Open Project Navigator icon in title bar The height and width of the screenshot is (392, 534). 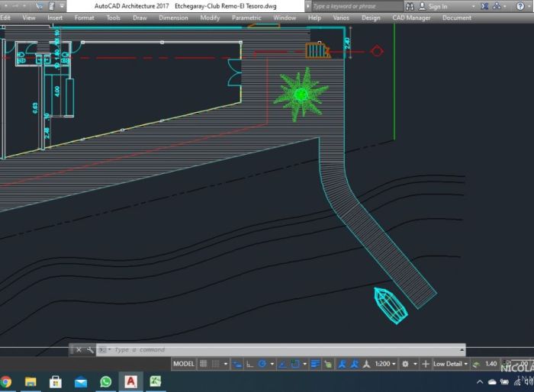point(51,6)
